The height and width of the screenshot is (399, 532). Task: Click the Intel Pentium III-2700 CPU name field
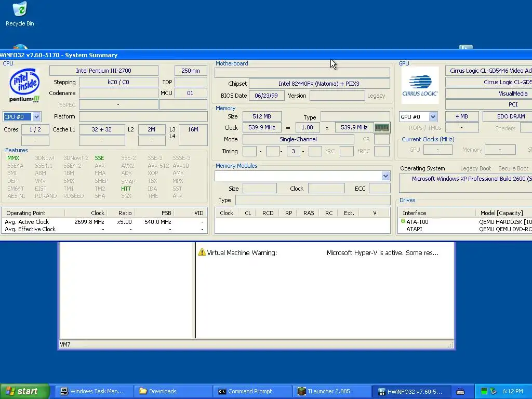103,71
